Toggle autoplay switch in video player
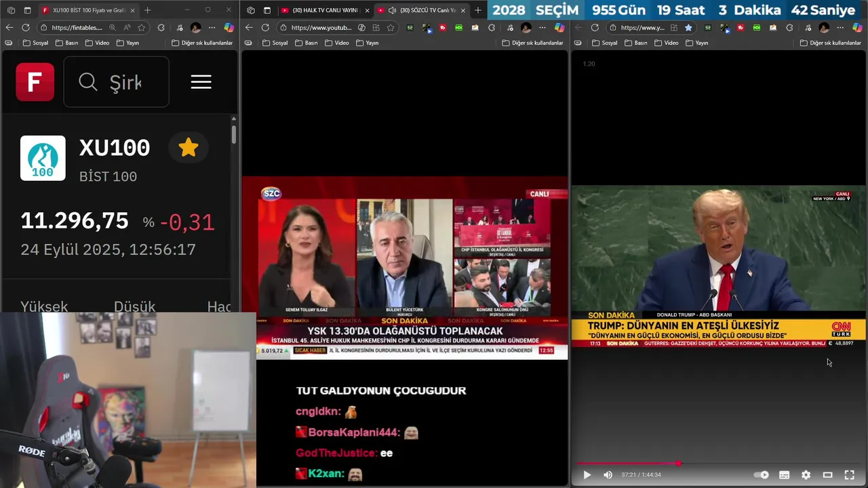Image resolution: width=868 pixels, height=488 pixels. pyautogui.click(x=762, y=475)
